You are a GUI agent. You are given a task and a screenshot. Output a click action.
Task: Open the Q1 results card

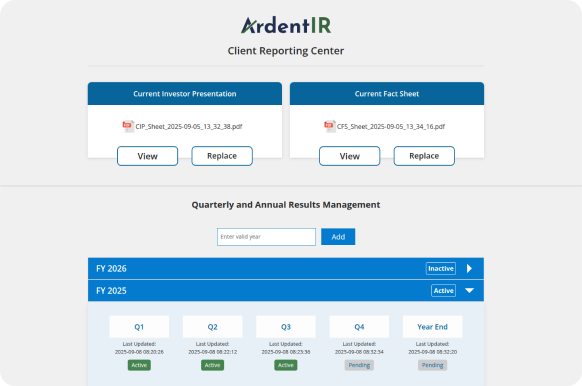[x=139, y=327]
